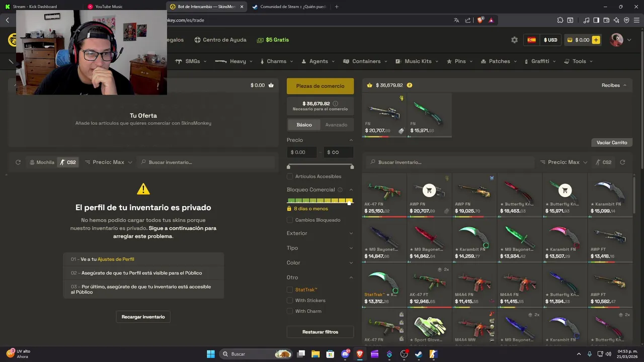Open File Explorer from the taskbar
This screenshot has height=362, width=644.
[x=315, y=354]
